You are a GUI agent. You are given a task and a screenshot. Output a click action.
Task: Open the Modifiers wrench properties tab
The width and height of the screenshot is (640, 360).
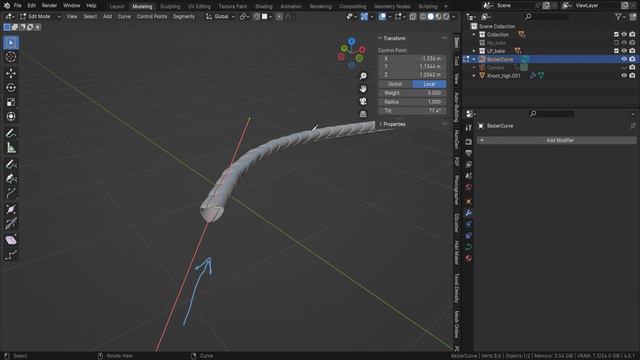pyautogui.click(x=469, y=213)
